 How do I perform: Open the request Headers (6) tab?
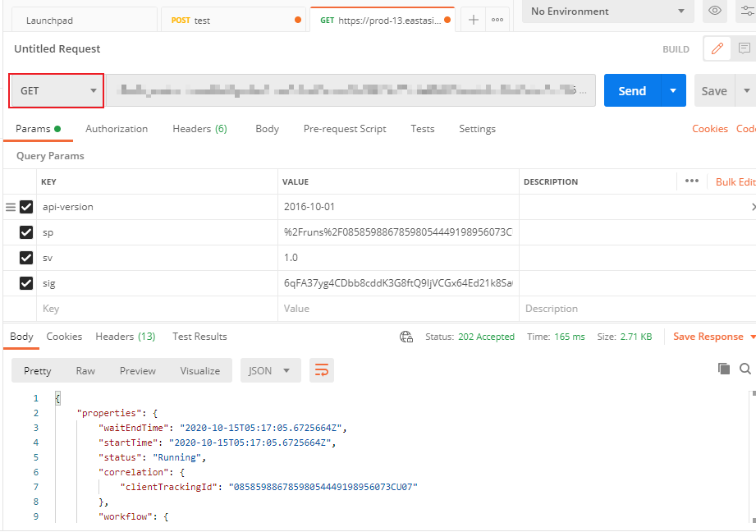(199, 129)
